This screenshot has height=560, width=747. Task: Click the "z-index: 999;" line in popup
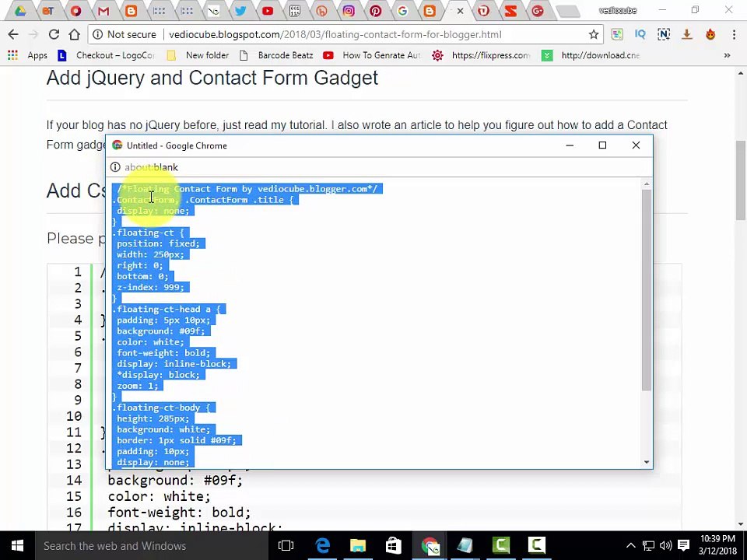[x=150, y=288]
